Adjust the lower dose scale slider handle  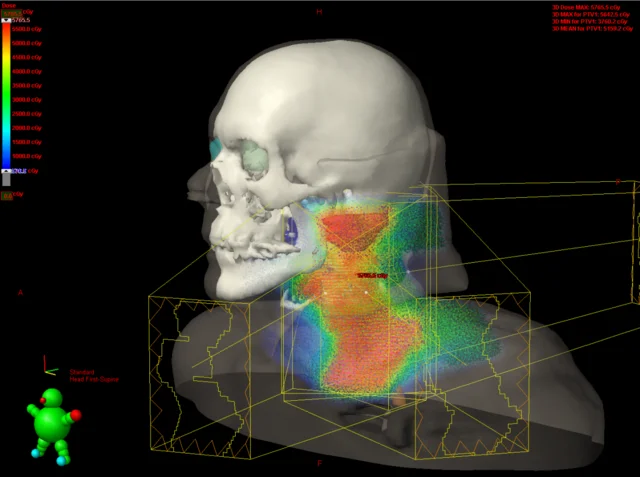pos(6,171)
